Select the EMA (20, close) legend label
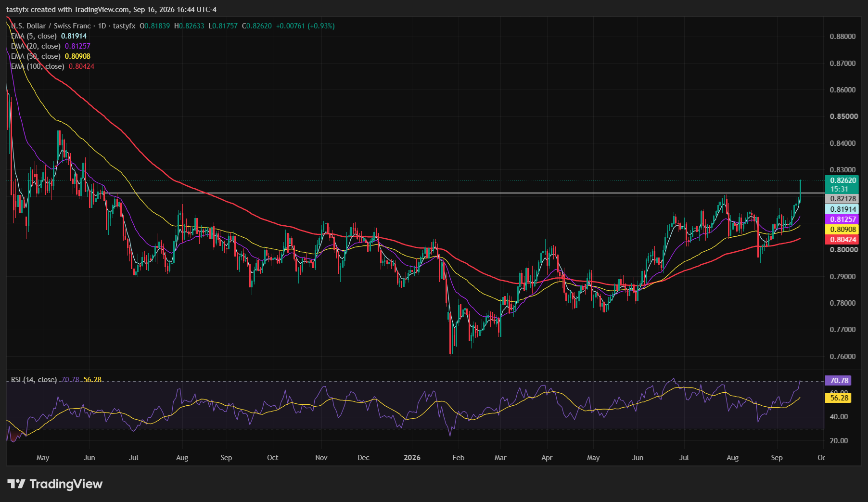Image resolution: width=868 pixels, height=502 pixels. 36,46
